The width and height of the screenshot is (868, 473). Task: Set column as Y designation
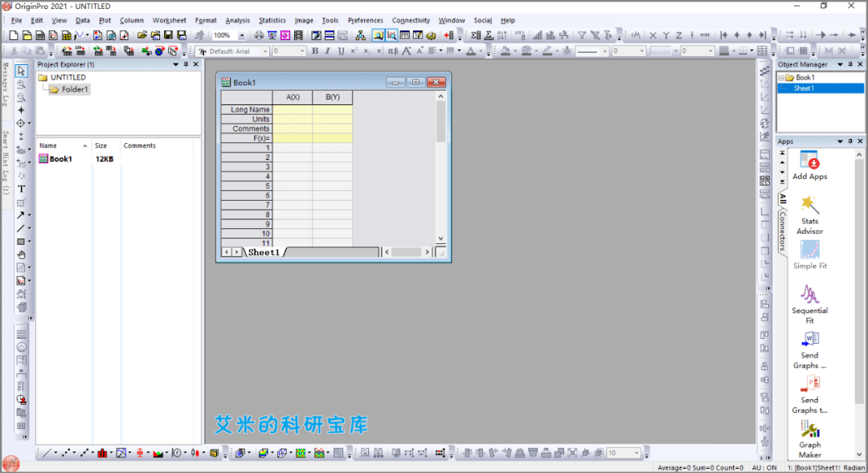pos(666,35)
